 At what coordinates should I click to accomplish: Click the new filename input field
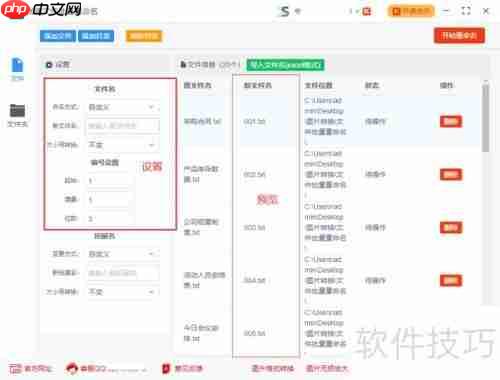click(123, 126)
